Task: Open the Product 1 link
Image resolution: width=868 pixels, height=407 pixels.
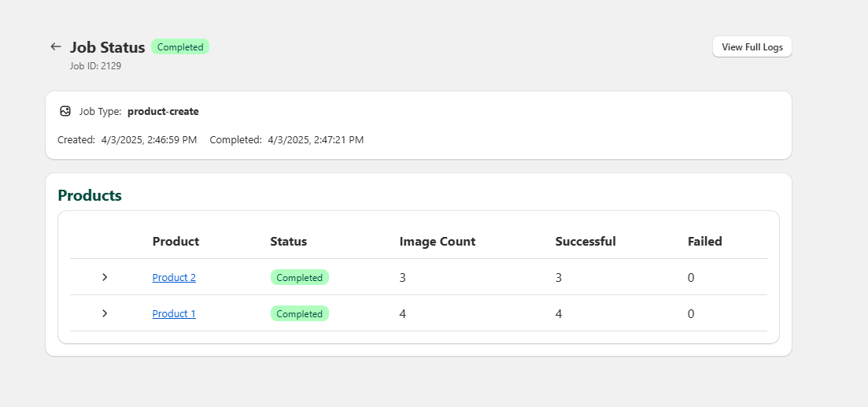Action: (x=174, y=313)
